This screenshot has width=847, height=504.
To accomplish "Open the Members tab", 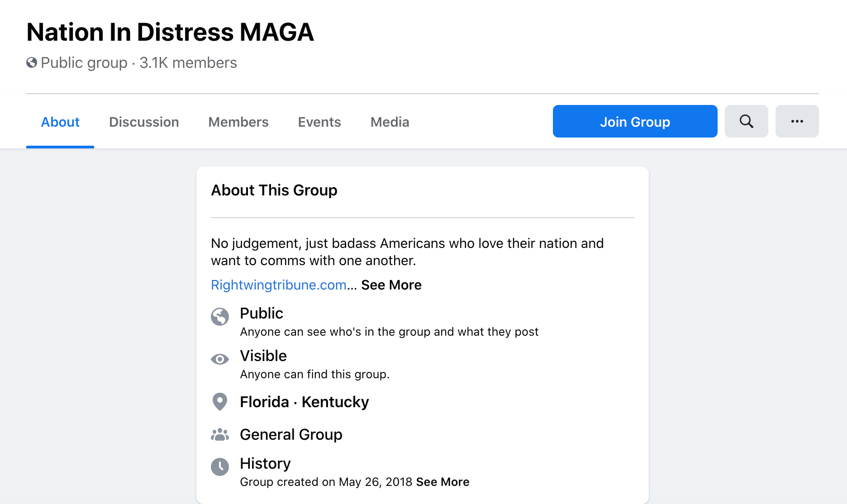I will (238, 122).
